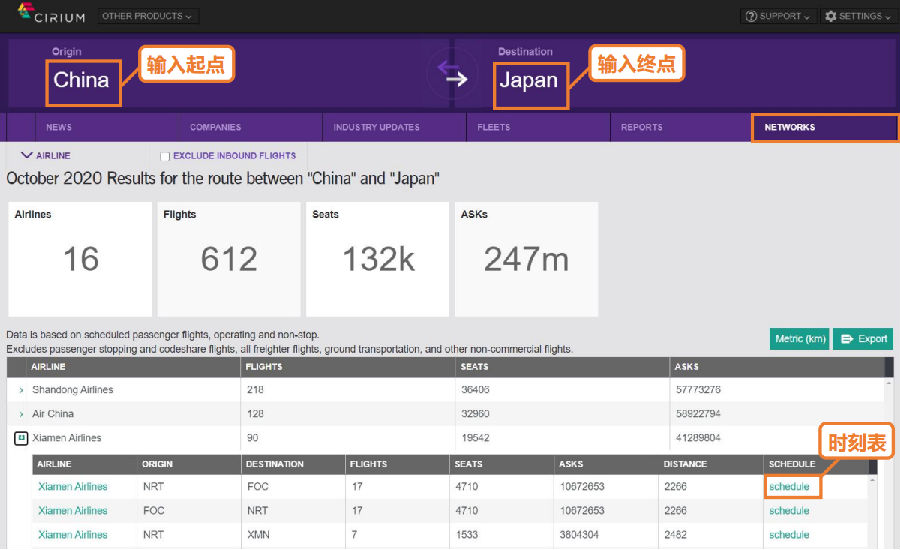Expand the Air China row
Viewport: 900px width, 550px height.
pyautogui.click(x=21, y=414)
